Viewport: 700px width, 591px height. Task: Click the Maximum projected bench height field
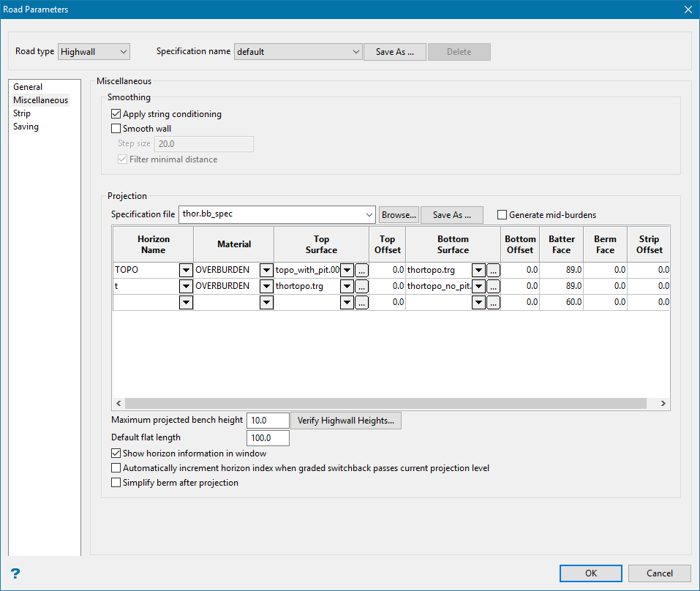268,421
